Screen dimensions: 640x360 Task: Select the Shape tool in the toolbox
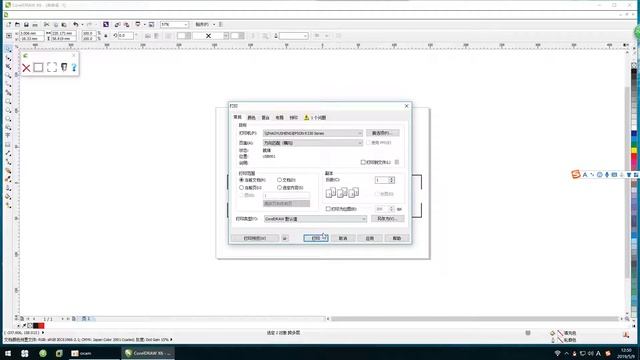pyautogui.click(x=8, y=58)
